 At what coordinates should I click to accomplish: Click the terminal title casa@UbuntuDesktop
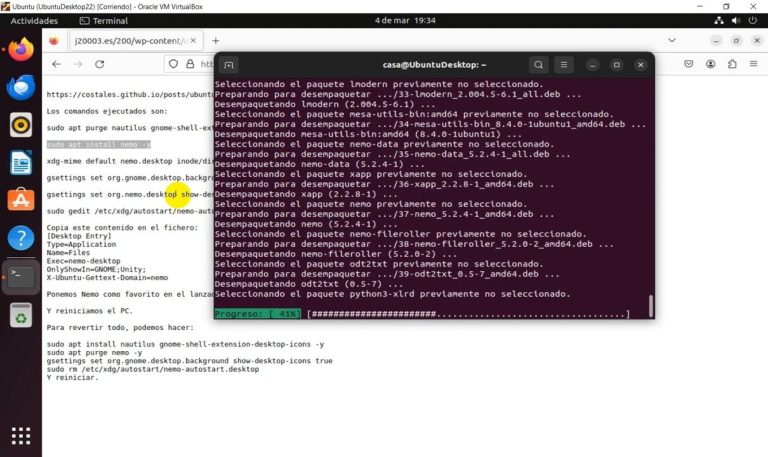(x=434, y=65)
